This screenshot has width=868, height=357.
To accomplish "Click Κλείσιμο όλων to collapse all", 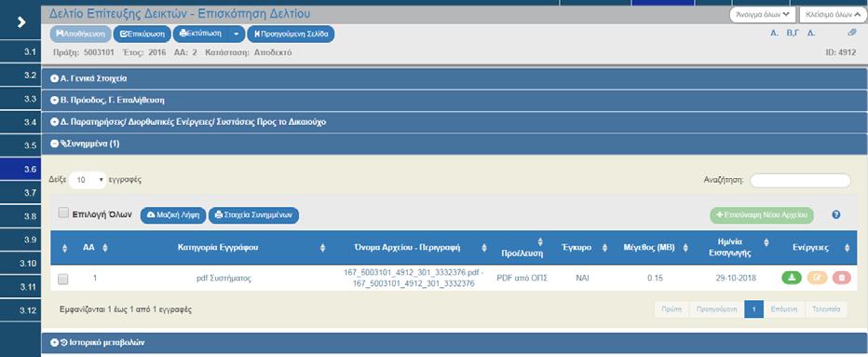I will (x=833, y=14).
